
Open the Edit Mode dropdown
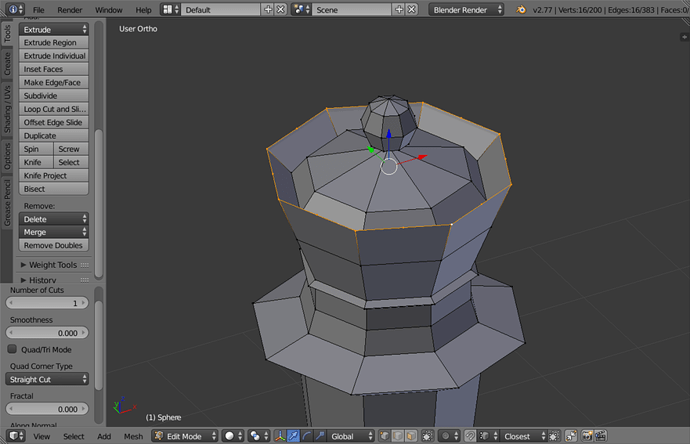point(184,436)
